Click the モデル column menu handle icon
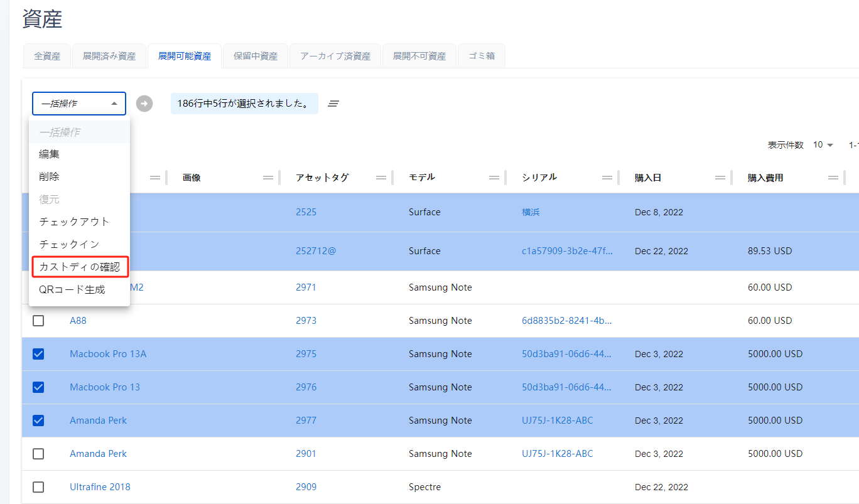Viewport: 859px width, 504px height. pyautogui.click(x=494, y=178)
